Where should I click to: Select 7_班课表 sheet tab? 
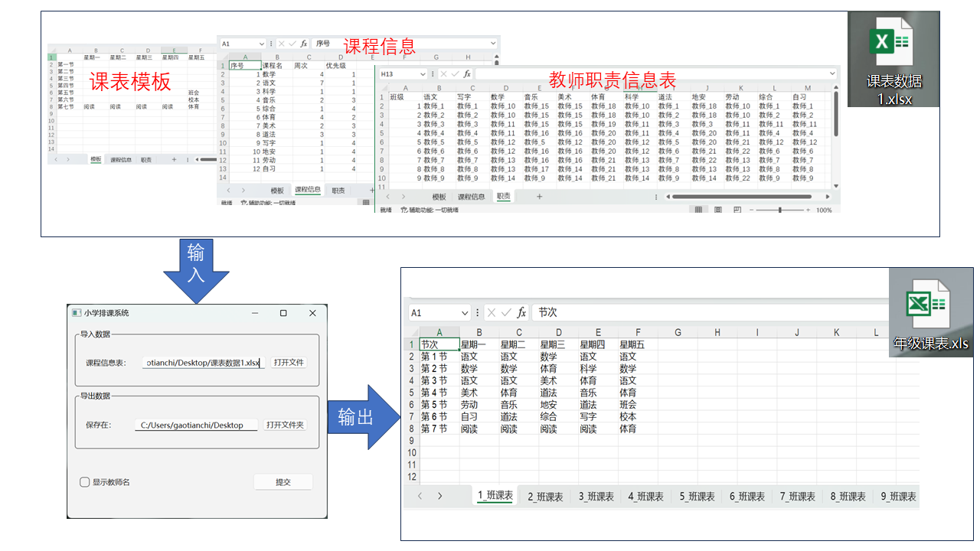coord(799,497)
